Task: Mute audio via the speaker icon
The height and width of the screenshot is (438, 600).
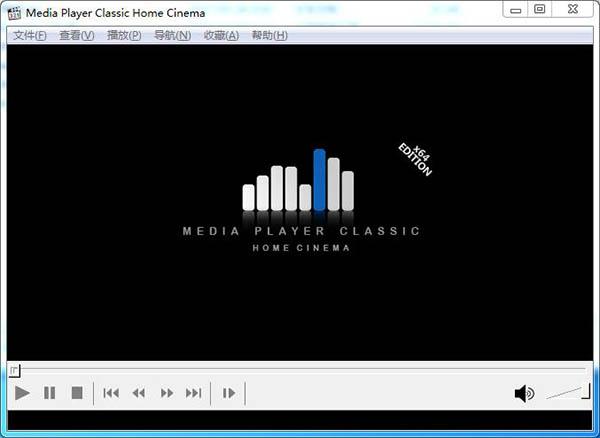Action: 524,393
